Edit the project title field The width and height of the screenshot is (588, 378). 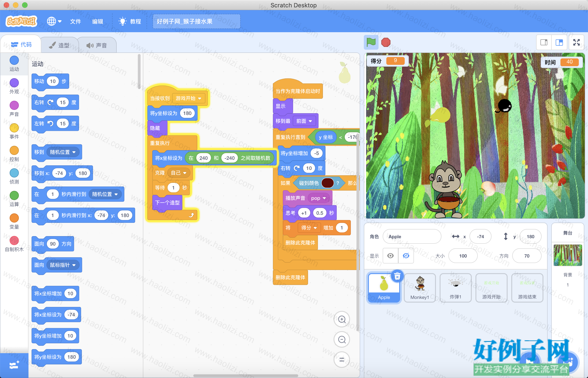click(x=196, y=22)
